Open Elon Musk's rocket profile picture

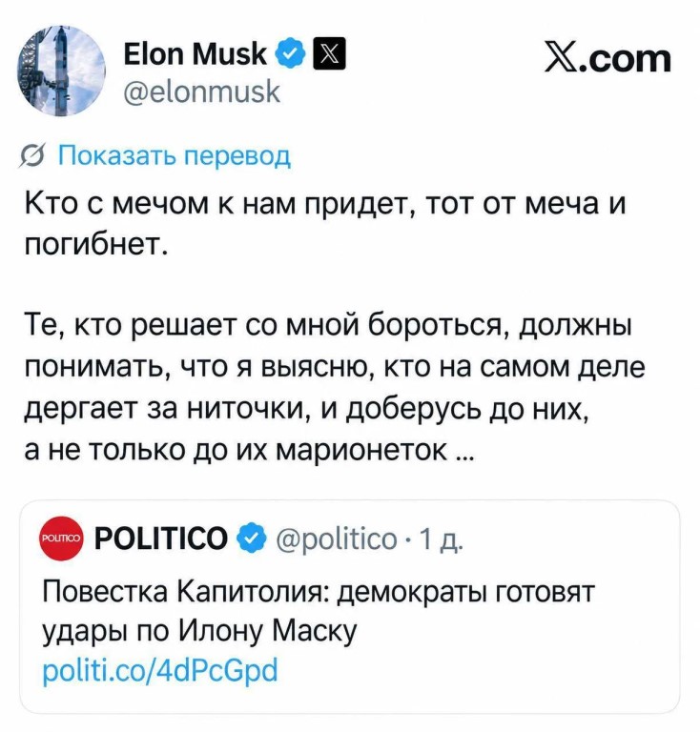point(61,71)
